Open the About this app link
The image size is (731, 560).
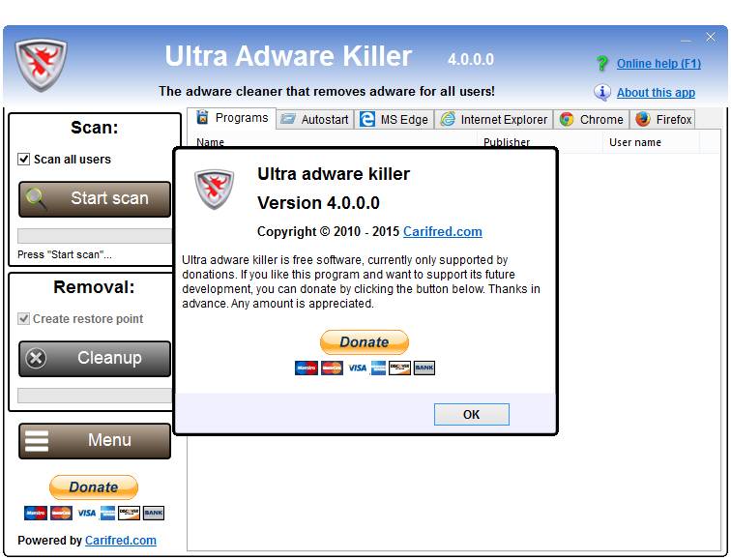click(x=656, y=92)
